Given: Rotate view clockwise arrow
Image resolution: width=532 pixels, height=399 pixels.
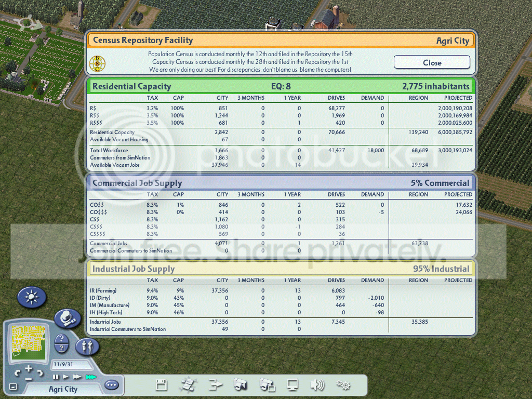Looking at the screenshot, I should [40, 373].
